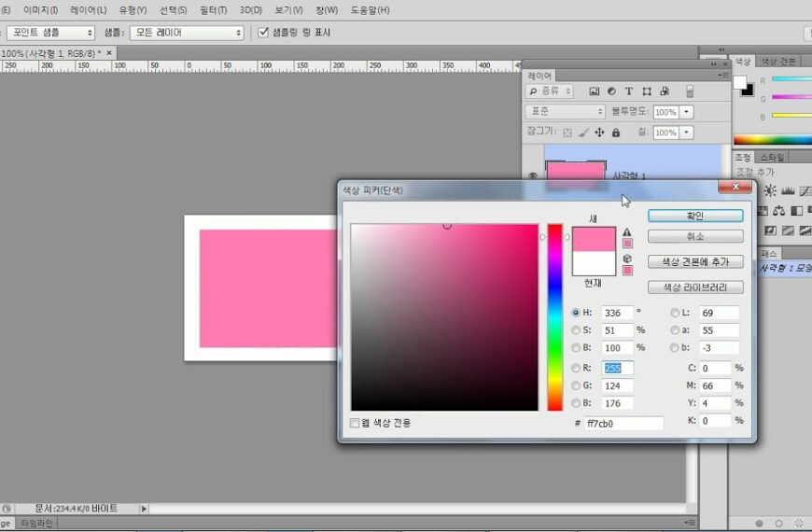Collapse the Layers panel with double arrows
The height and width of the screenshot is (532, 812).
pos(714,64)
